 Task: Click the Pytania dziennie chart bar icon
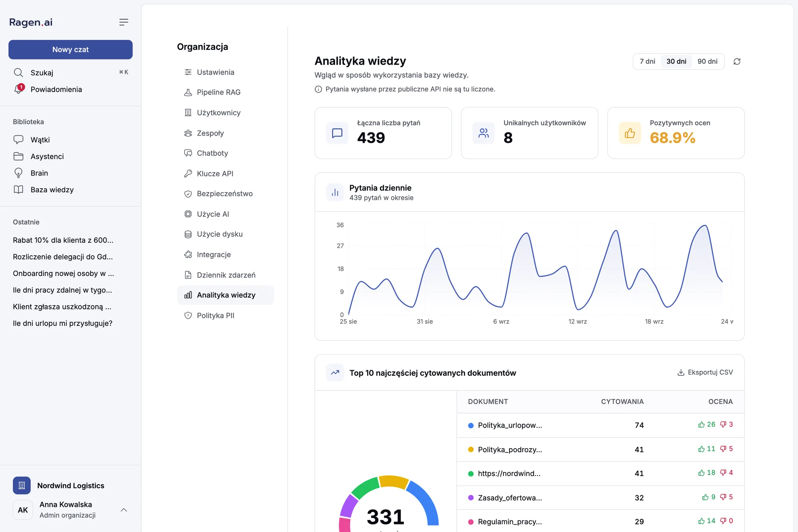click(x=335, y=193)
